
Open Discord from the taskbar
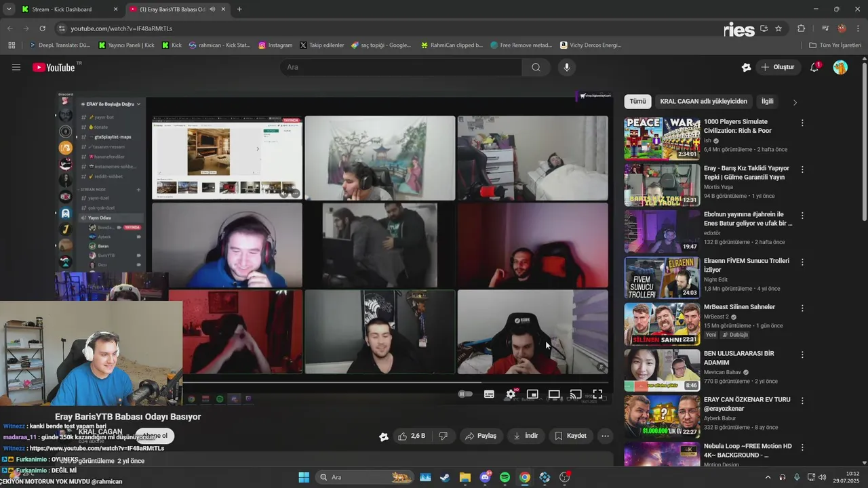click(485, 477)
